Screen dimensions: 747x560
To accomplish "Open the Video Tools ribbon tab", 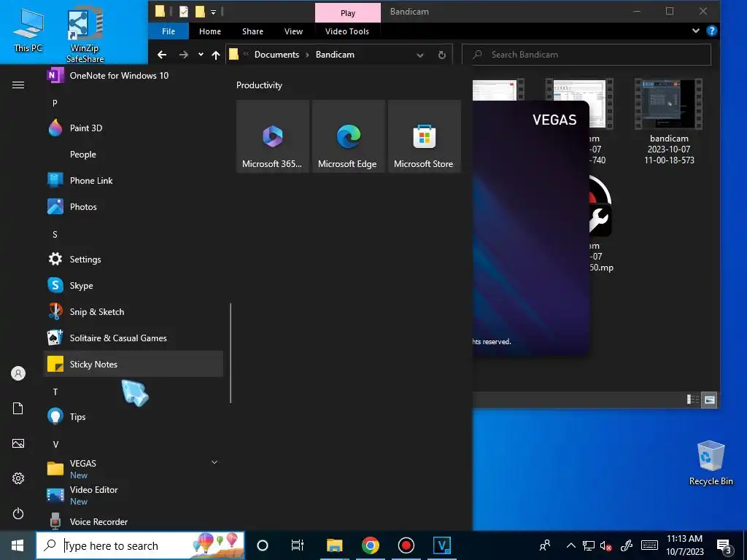I will 347,31.
